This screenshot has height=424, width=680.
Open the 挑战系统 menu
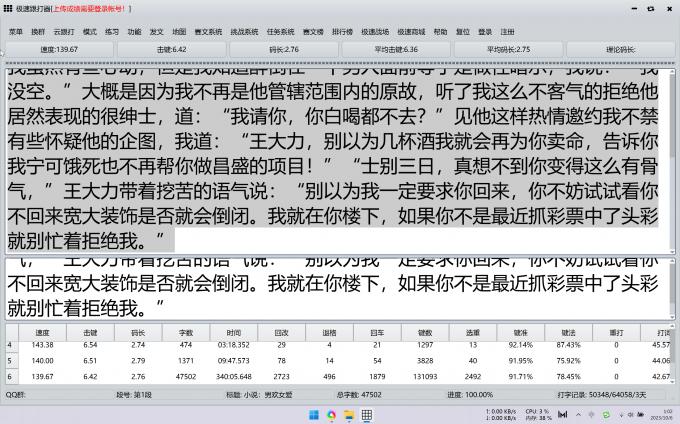[244, 32]
